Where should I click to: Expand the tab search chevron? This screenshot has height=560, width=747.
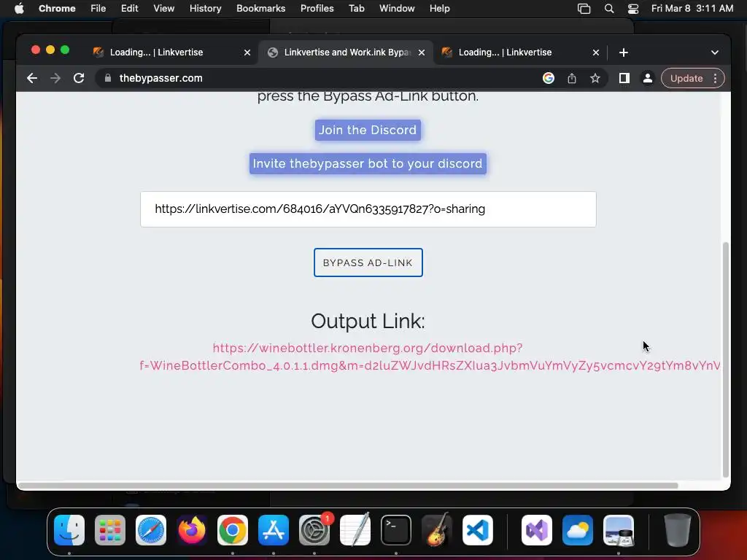[715, 52]
